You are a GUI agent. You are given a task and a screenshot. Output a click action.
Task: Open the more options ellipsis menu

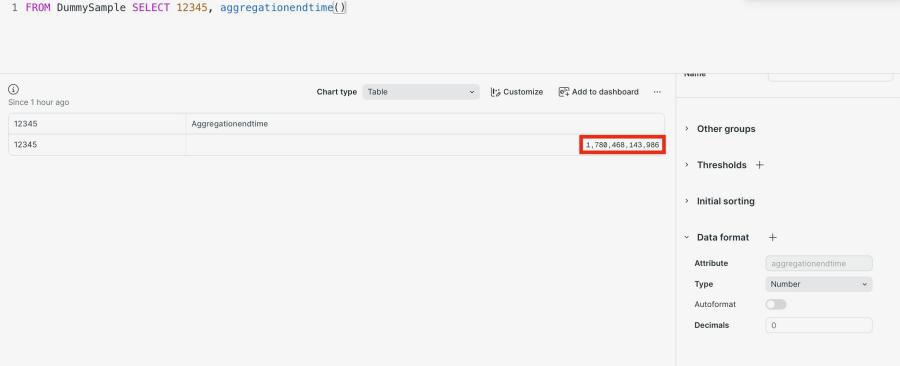(657, 92)
